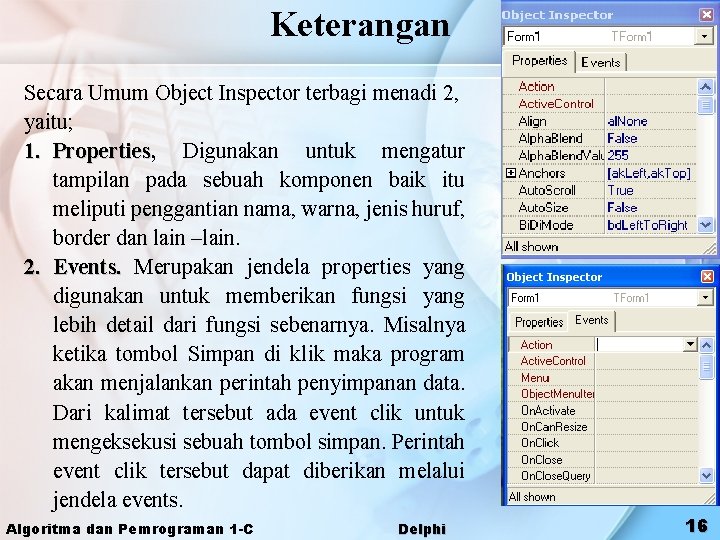Select the OnCloseQuery event
Image resolution: width=720 pixels, height=540 pixels.
click(555, 476)
